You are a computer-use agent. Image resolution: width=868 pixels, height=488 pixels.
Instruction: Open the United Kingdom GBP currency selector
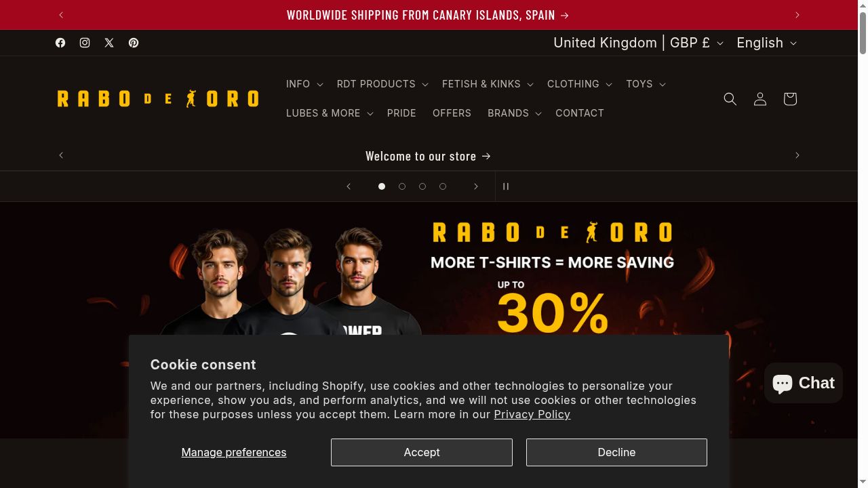pyautogui.click(x=638, y=43)
